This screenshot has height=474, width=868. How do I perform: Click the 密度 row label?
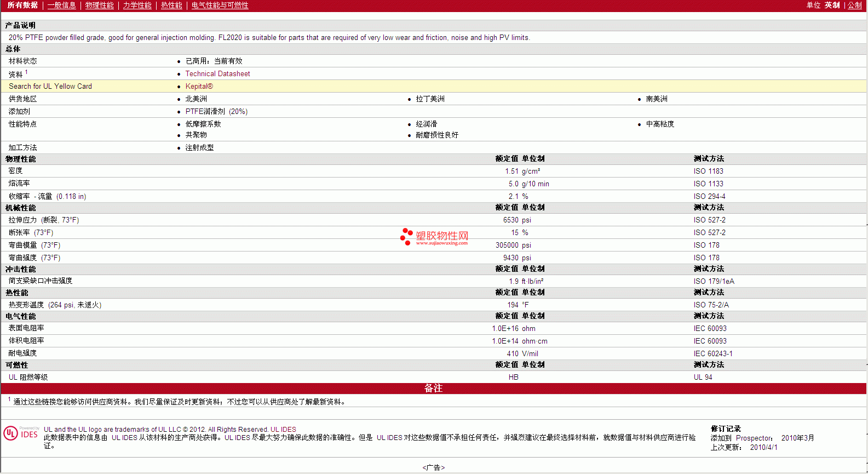click(15, 172)
